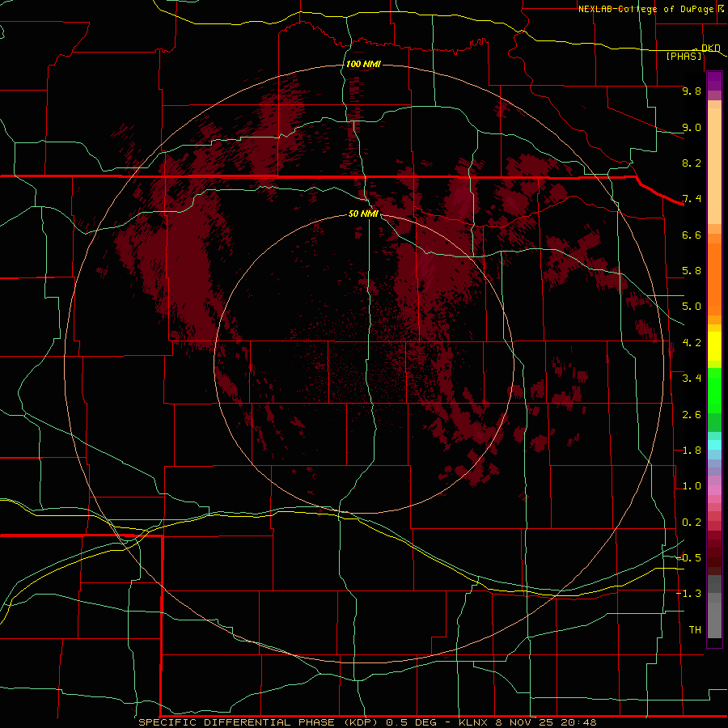Click the 1.8 value on the color scale

692,451
